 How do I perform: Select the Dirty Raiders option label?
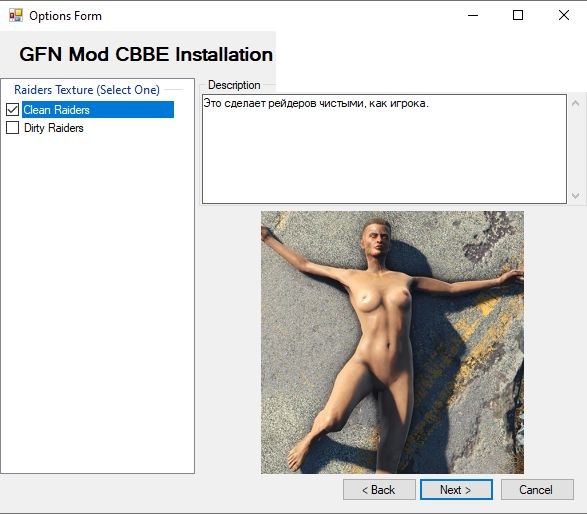click(x=54, y=128)
